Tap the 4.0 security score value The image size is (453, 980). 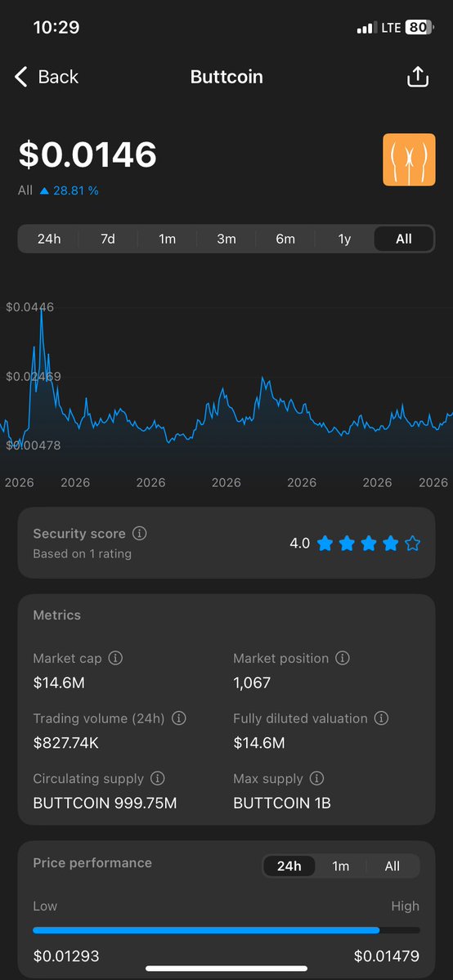coord(300,543)
